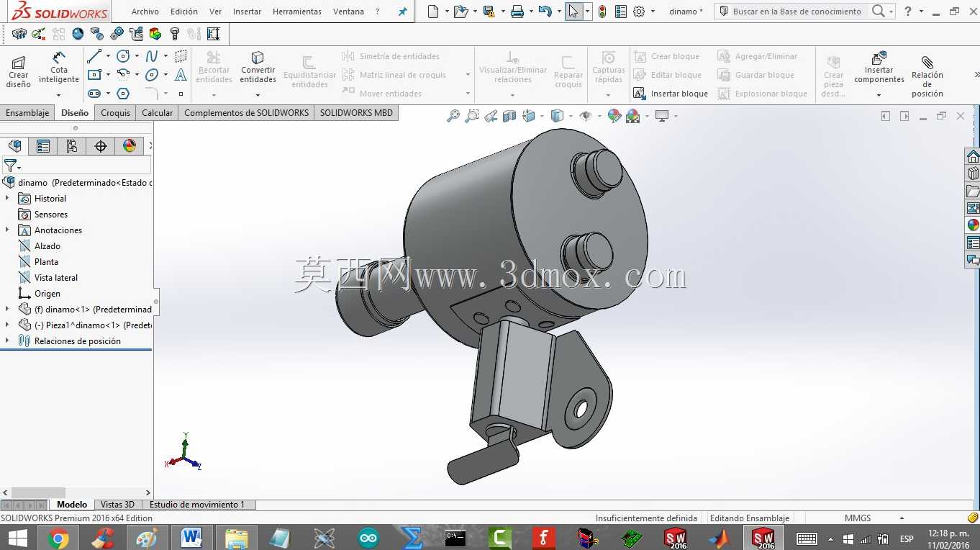Viewport: 980px width, 550px height.
Task: Open the DimXpertManager crosshair tab
Action: coord(101,146)
